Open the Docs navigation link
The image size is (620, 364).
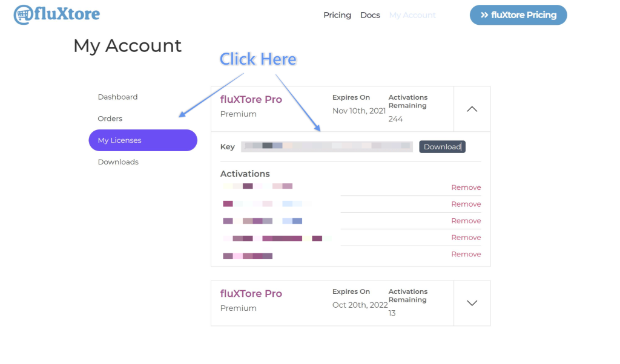[x=370, y=15]
